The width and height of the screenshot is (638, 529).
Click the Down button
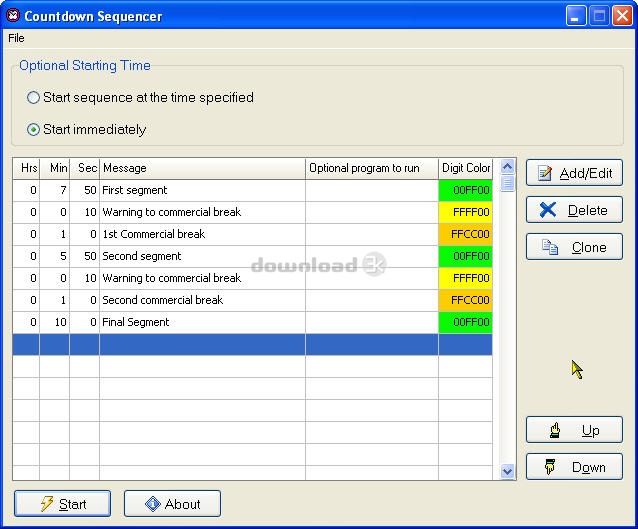tap(574, 467)
